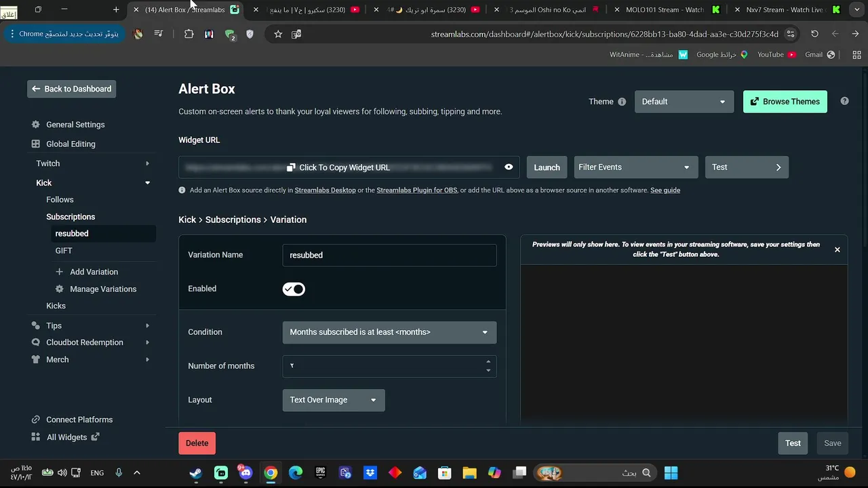Collapse the Kick section in sidebar
This screenshot has width=868, height=488.
pos(147,183)
